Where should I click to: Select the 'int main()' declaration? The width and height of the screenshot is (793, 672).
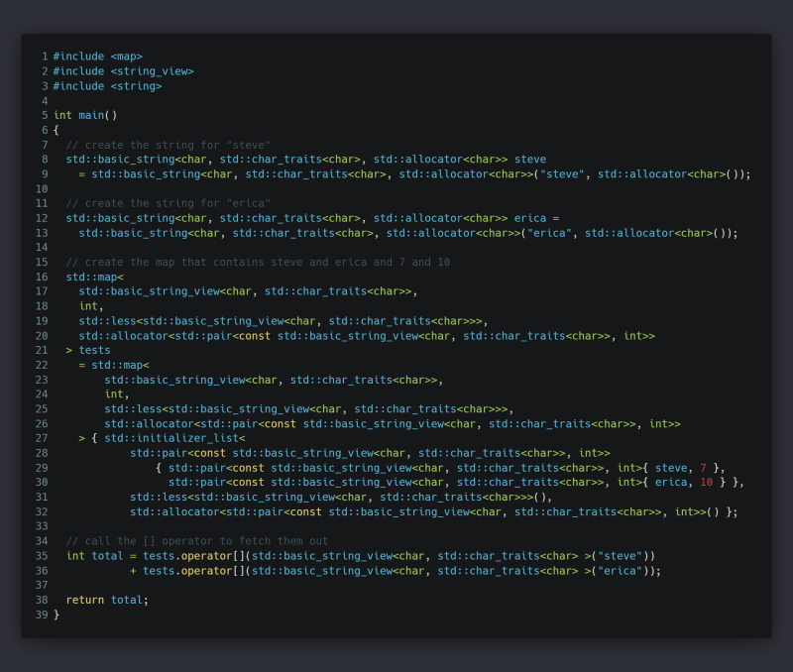[x=85, y=115]
